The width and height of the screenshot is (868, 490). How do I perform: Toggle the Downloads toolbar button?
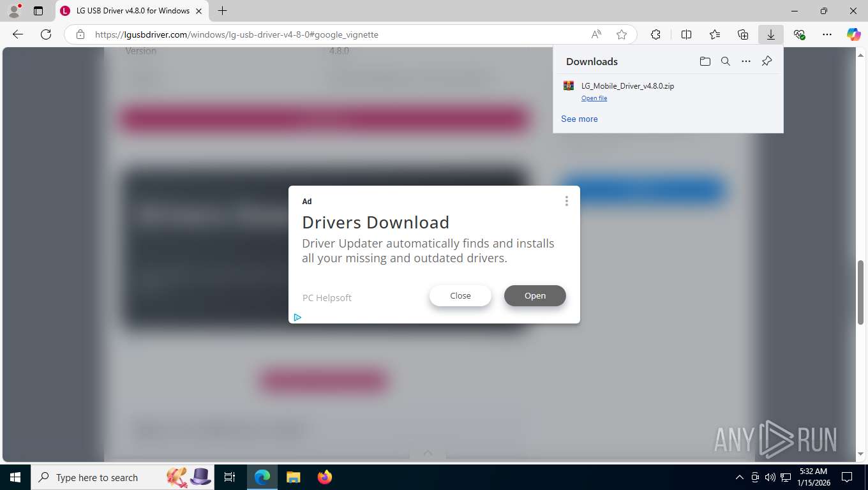tap(771, 34)
